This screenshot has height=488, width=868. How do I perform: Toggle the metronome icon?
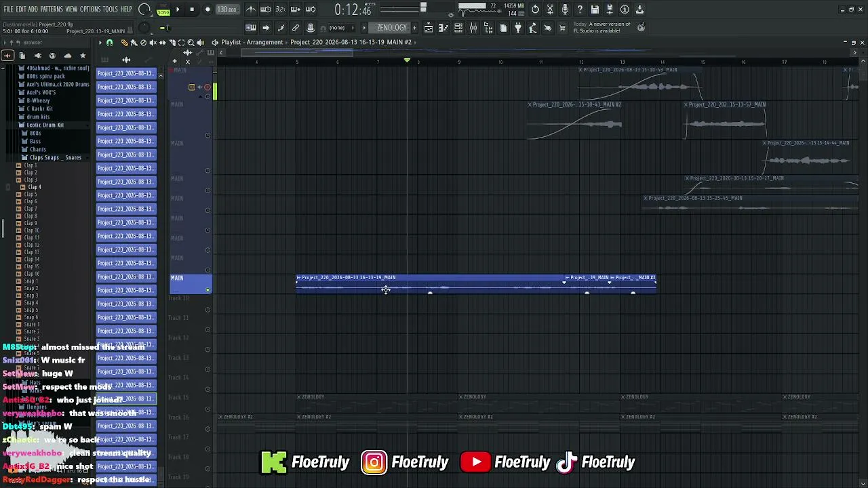click(251, 9)
